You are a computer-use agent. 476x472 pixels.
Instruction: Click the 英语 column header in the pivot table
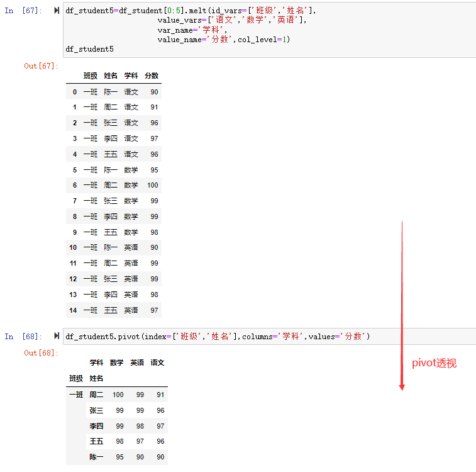point(137,362)
